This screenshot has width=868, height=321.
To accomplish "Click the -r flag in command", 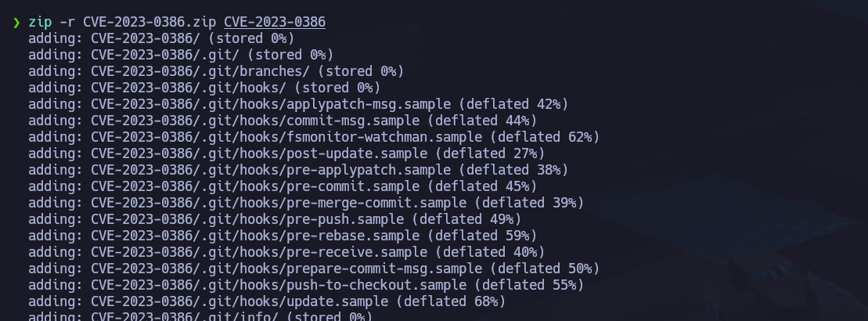I will click(67, 22).
